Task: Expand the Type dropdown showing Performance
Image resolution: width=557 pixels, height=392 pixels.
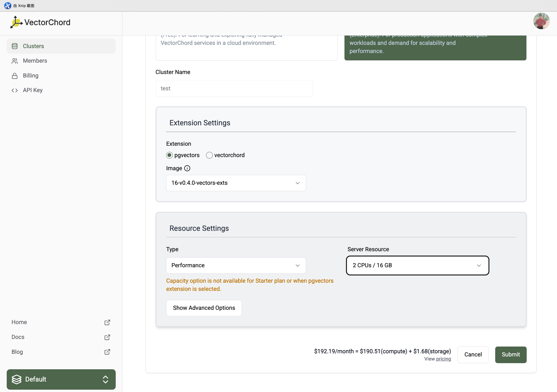Action: tap(236, 266)
